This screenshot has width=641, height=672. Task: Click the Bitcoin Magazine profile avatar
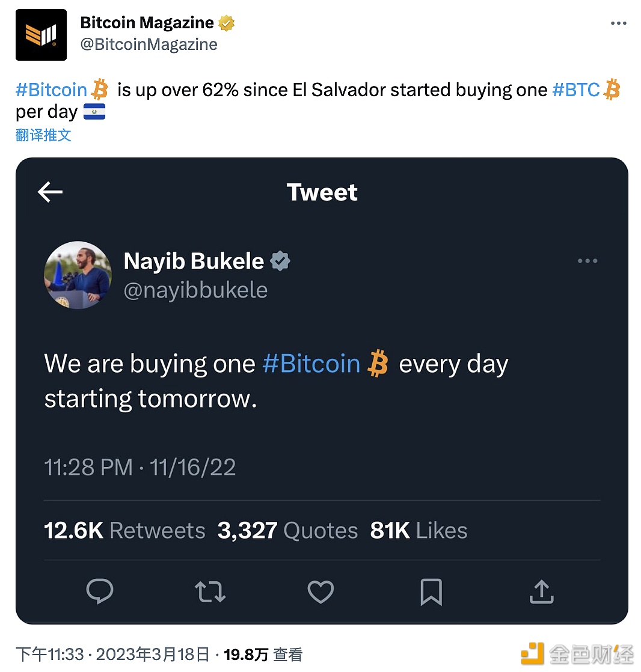tap(41, 35)
